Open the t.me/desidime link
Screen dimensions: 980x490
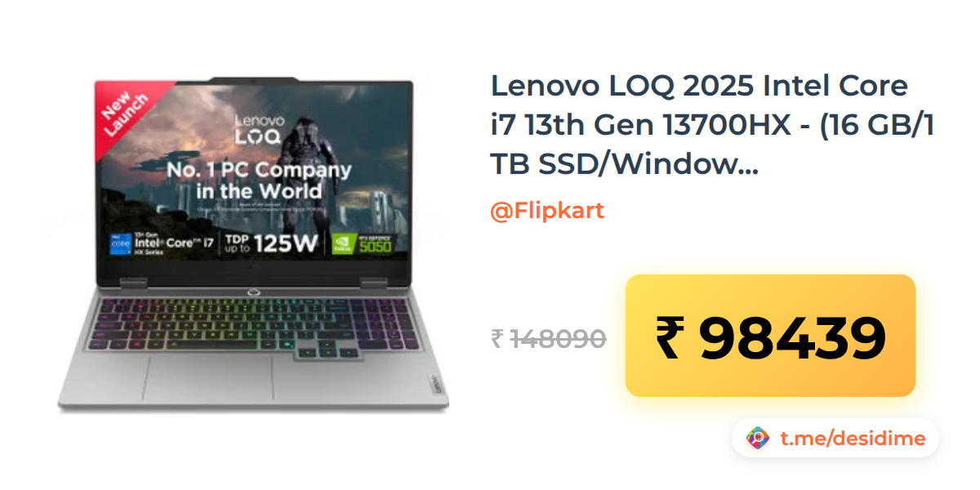pos(853,439)
